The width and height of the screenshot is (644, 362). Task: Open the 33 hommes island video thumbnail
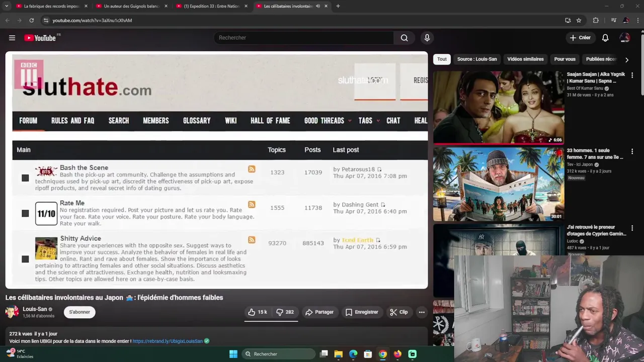[x=499, y=184]
